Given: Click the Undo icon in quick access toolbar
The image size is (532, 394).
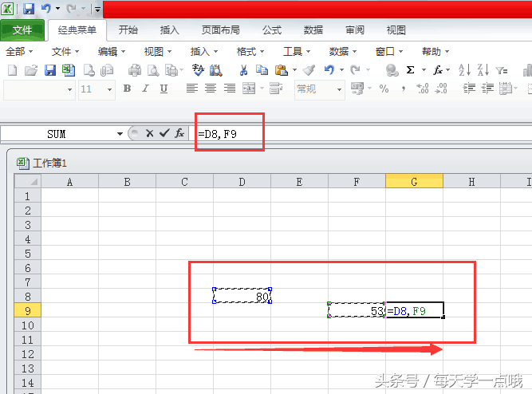Looking at the screenshot, I should [x=45, y=9].
